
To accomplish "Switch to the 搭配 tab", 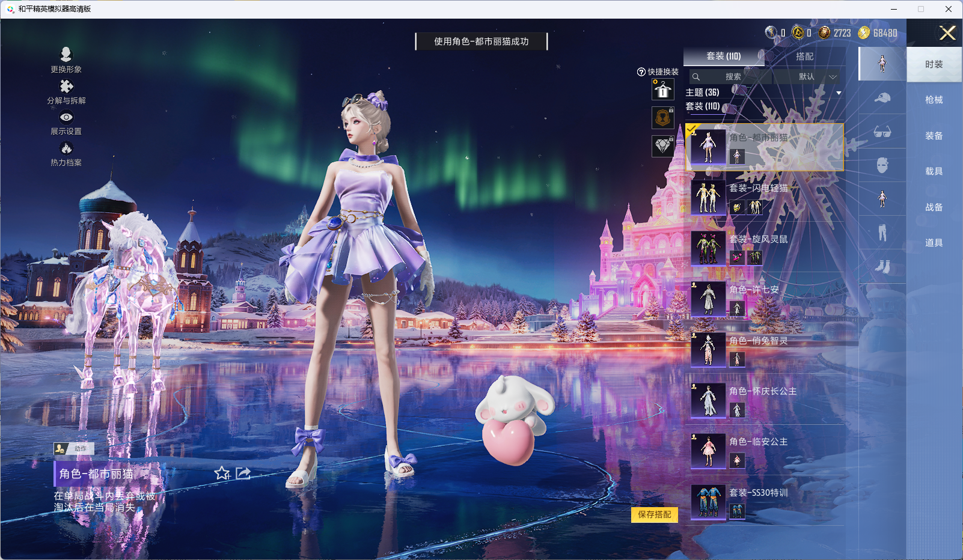I will 804,56.
